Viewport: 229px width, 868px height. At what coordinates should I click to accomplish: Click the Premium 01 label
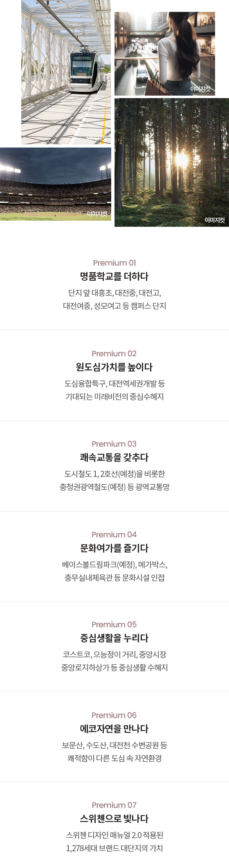[x=114, y=263]
